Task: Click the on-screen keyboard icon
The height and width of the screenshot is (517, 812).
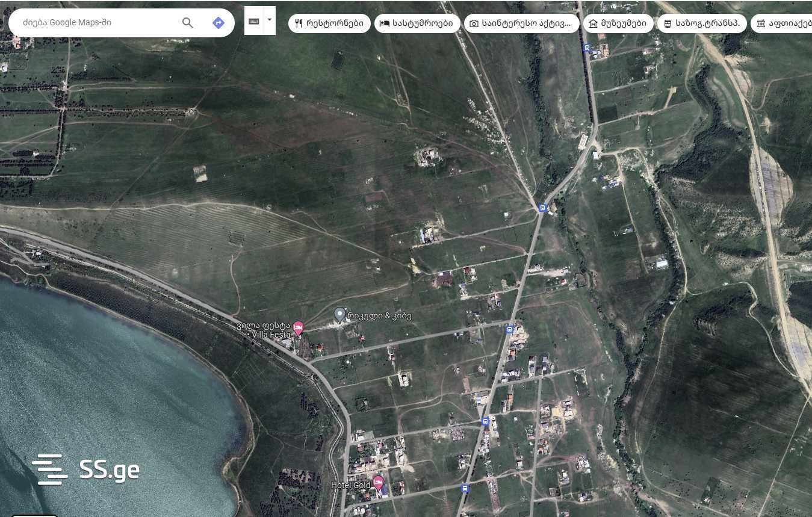Action: [254, 21]
